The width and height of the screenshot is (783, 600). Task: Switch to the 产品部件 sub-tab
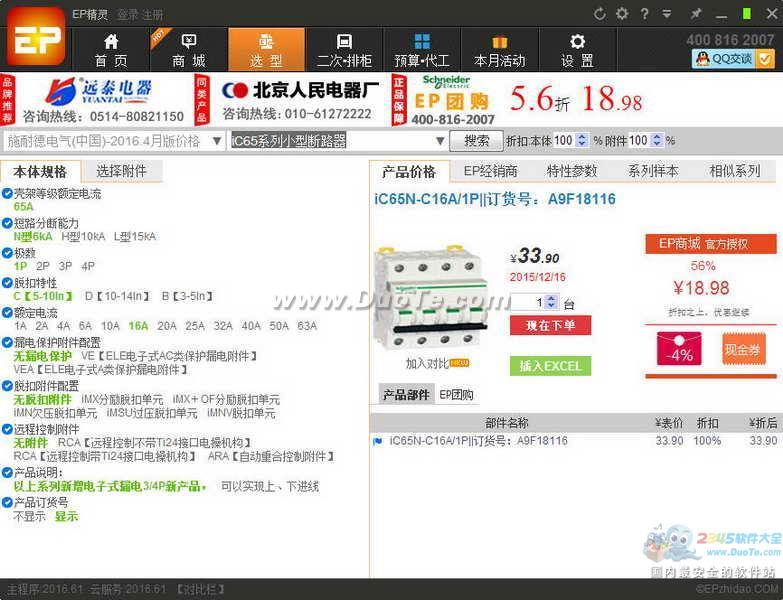click(x=406, y=395)
